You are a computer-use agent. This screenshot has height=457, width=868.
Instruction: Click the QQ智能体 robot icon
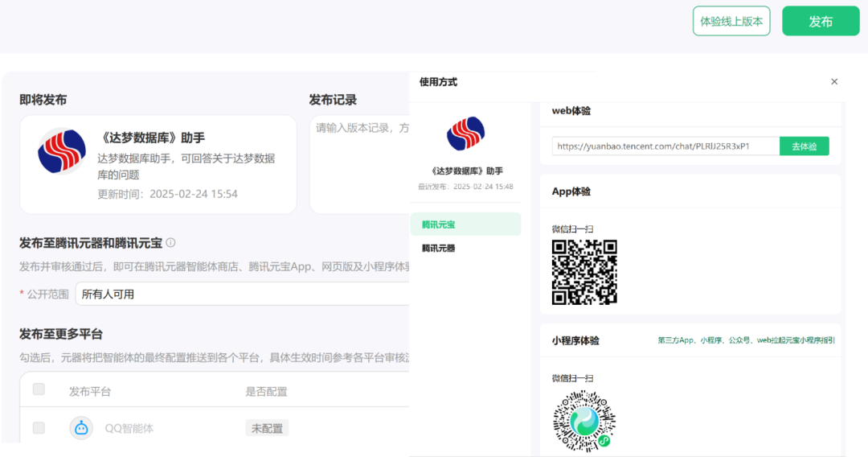click(81, 428)
